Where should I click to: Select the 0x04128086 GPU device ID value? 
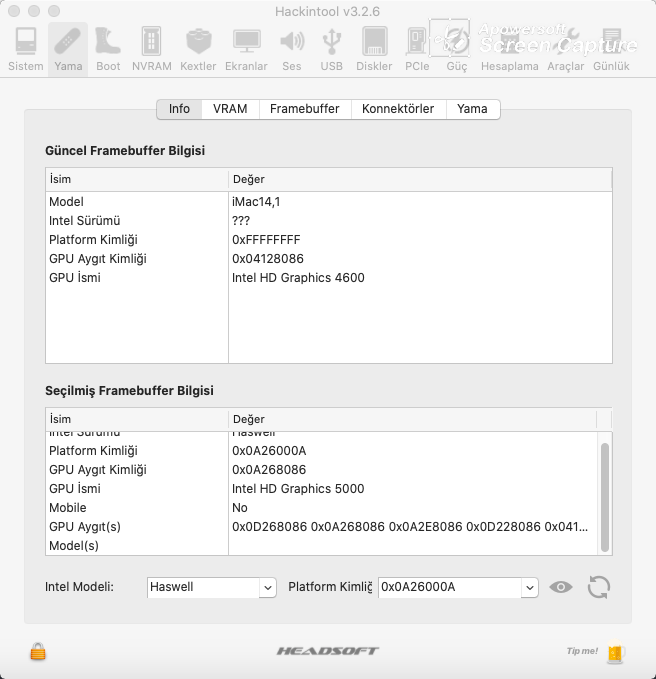tap(268, 259)
